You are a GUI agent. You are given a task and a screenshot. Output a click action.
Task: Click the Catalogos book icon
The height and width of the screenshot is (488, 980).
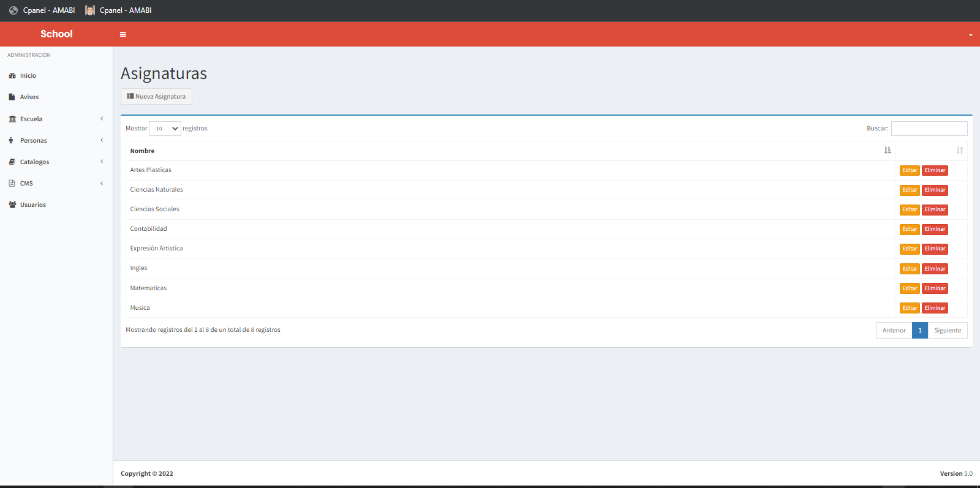click(12, 162)
